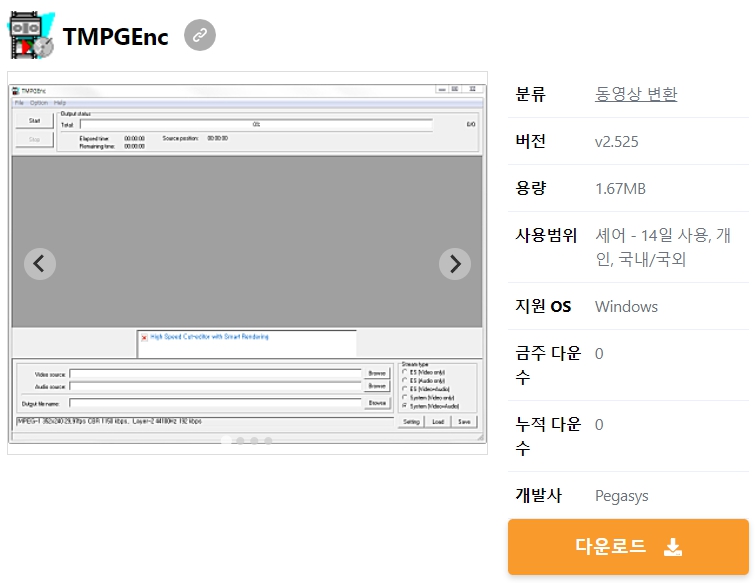Click file size value 1.67MB
Viewport: 755px width, 583px height.
click(620, 189)
